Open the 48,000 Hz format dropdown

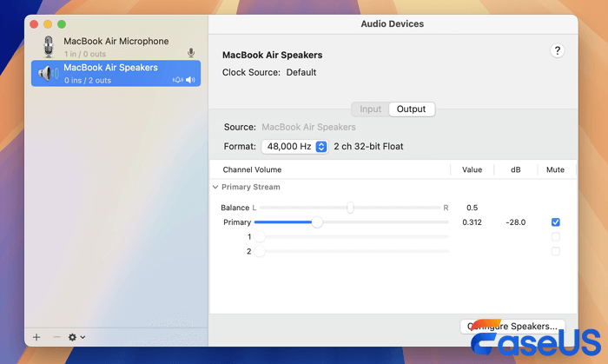(x=294, y=147)
